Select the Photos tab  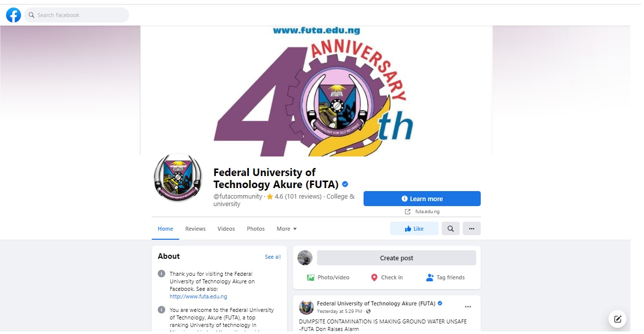click(256, 229)
